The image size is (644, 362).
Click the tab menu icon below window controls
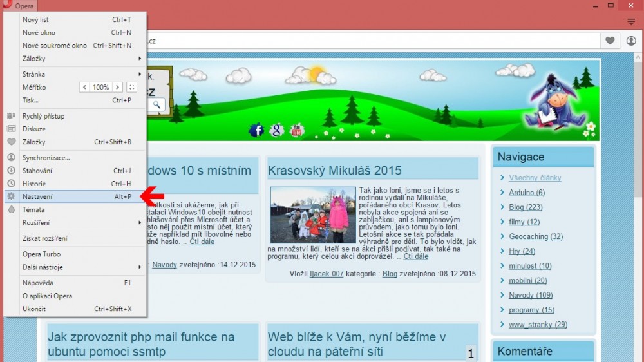tap(631, 21)
